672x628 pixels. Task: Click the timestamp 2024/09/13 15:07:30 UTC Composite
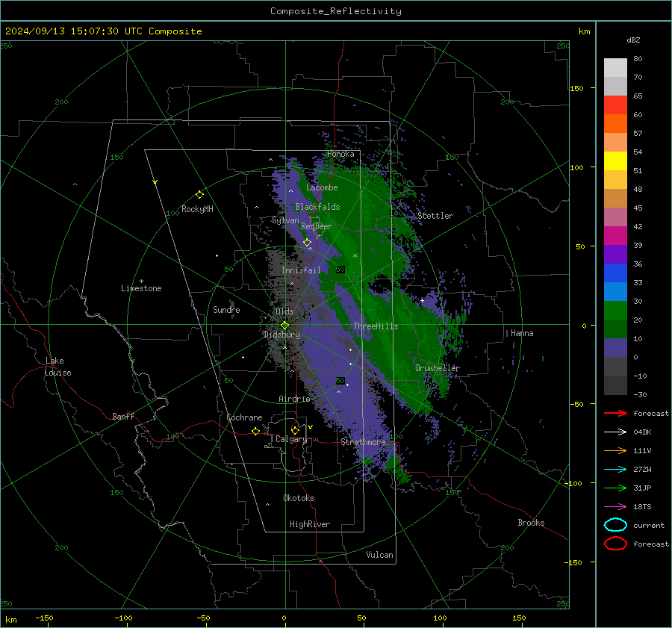click(103, 31)
